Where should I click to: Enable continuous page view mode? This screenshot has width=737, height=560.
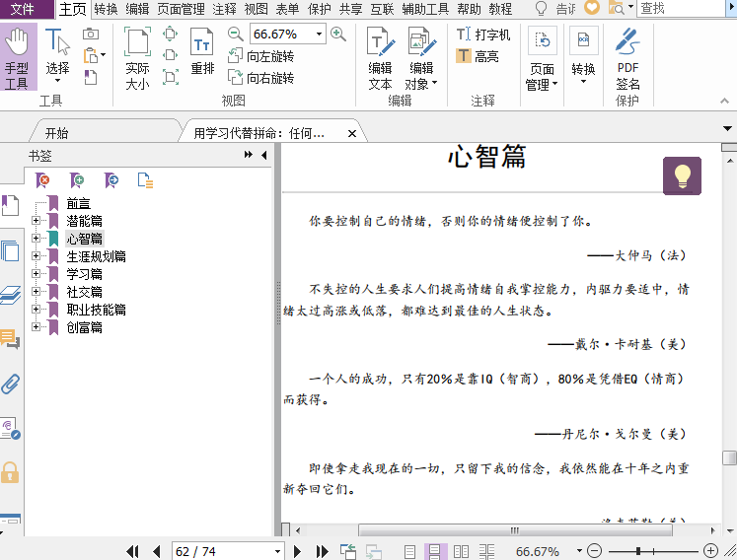tap(435, 551)
